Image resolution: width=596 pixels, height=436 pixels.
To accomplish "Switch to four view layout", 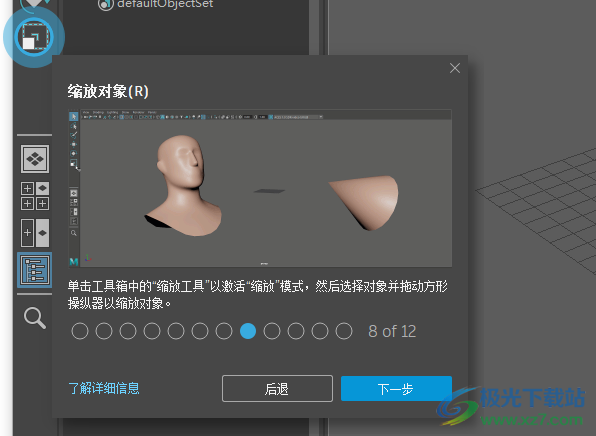I will 35,196.
